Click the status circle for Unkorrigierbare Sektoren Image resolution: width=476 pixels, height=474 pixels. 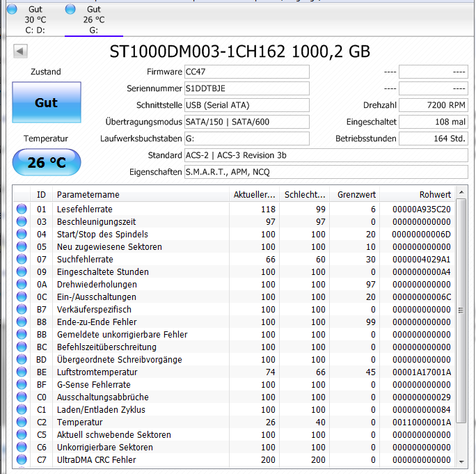(x=22, y=447)
